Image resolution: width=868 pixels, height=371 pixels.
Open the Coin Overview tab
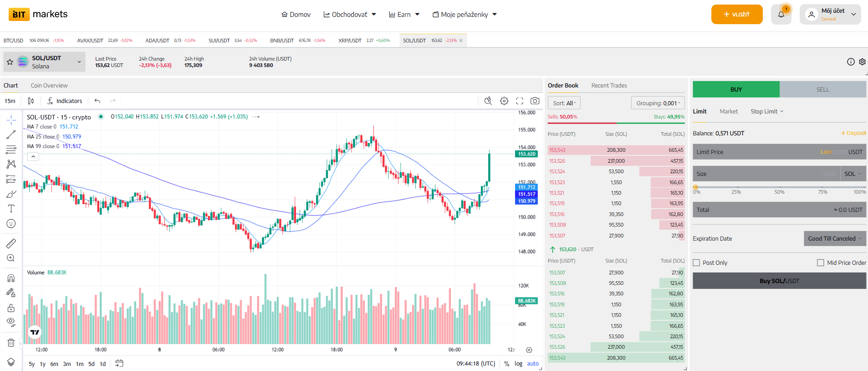click(49, 85)
